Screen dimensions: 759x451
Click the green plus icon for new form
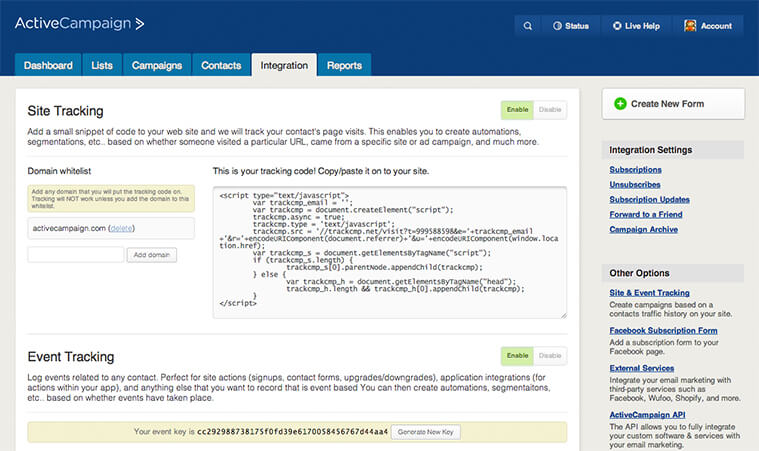pyautogui.click(x=620, y=104)
